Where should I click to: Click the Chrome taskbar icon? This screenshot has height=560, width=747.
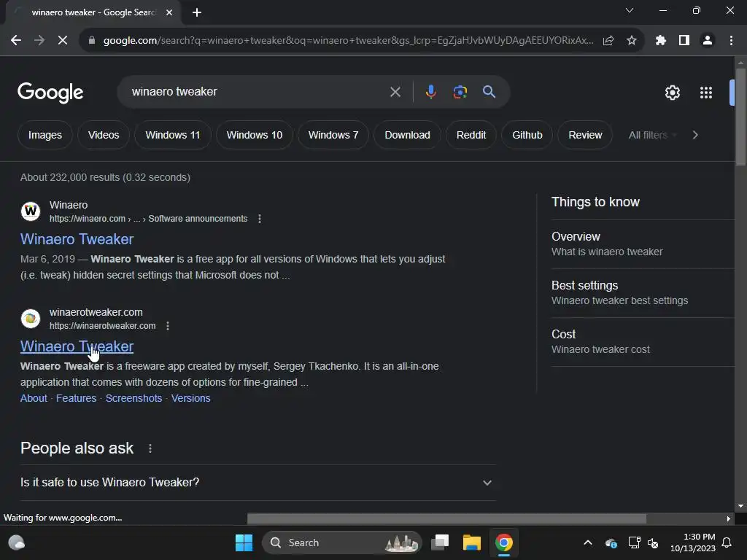[x=503, y=542]
